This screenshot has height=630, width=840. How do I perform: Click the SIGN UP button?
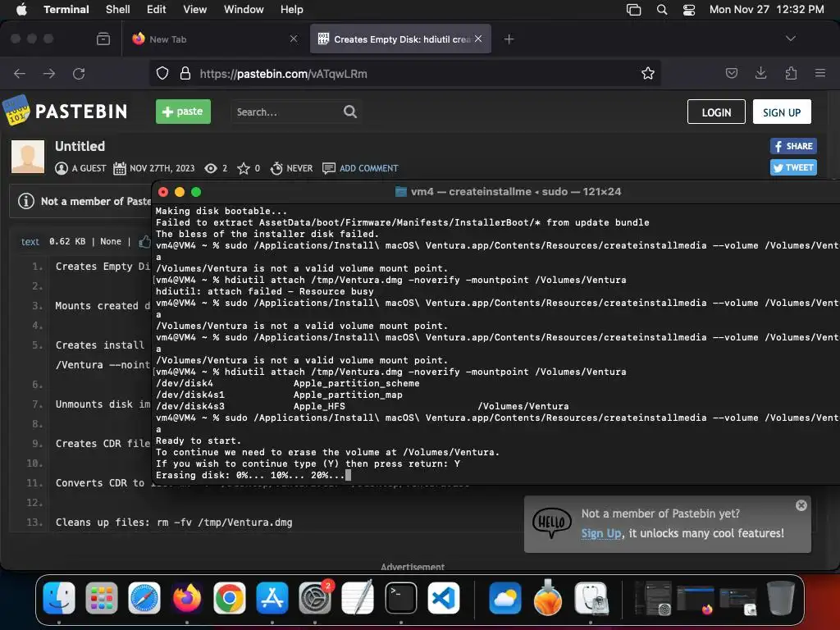(x=782, y=112)
